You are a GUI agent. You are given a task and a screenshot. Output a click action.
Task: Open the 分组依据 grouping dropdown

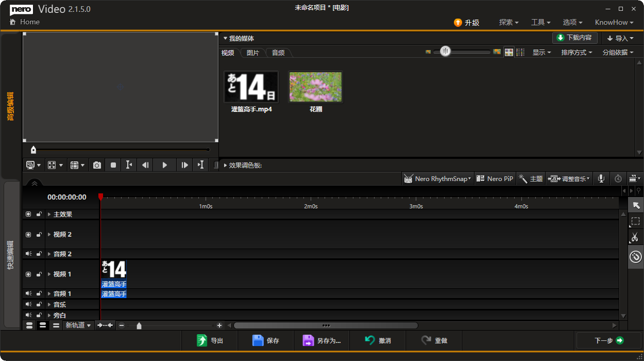pyautogui.click(x=618, y=52)
